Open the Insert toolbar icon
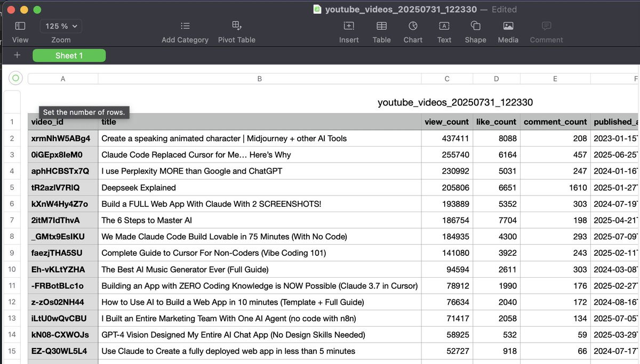640x364 pixels. pyautogui.click(x=349, y=26)
